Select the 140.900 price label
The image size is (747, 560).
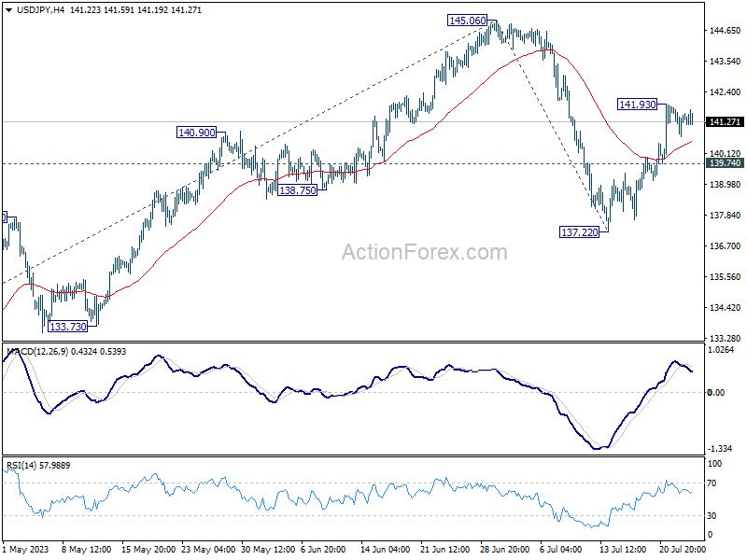(196, 133)
